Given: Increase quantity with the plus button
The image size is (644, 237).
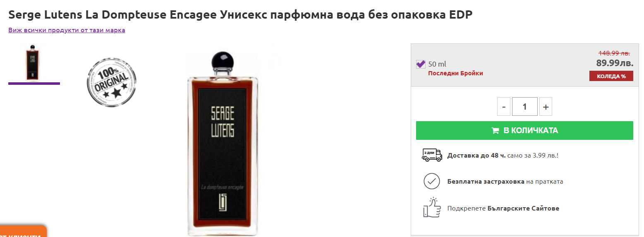Looking at the screenshot, I should [x=546, y=107].
